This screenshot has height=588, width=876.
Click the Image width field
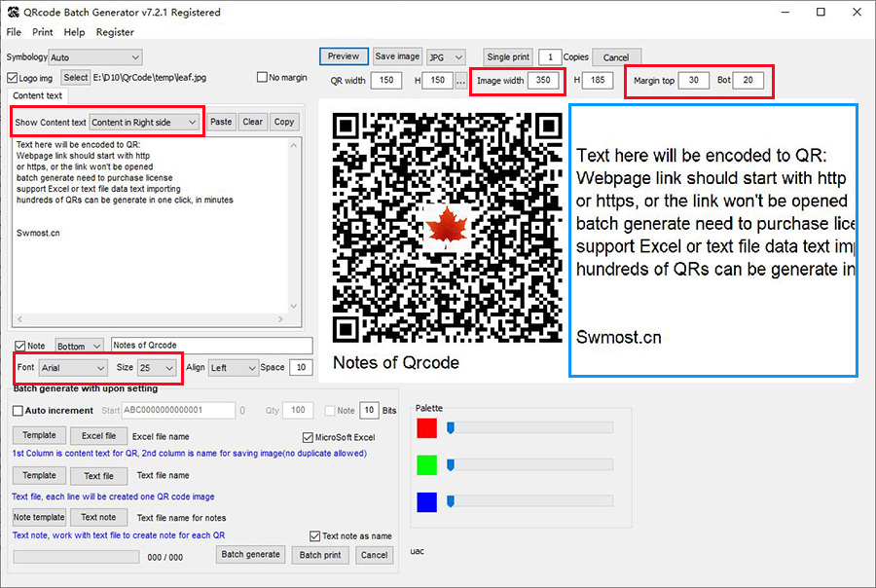coord(543,80)
